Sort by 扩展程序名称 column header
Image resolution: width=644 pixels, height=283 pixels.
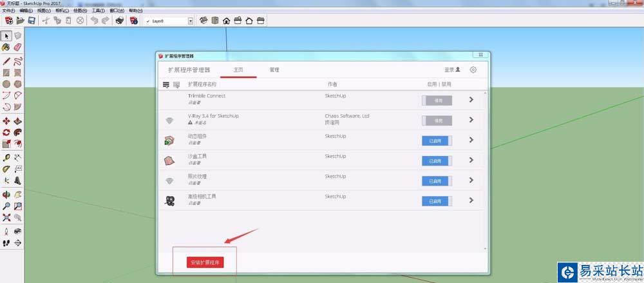(202, 84)
